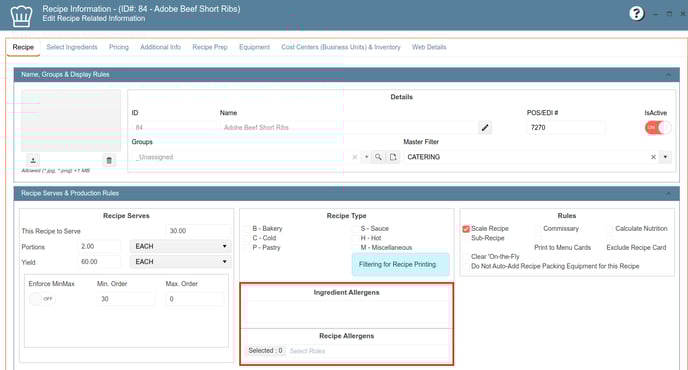Screen dimensions: 688x370
Task: Click the Min. Order field
Action: (126, 299)
